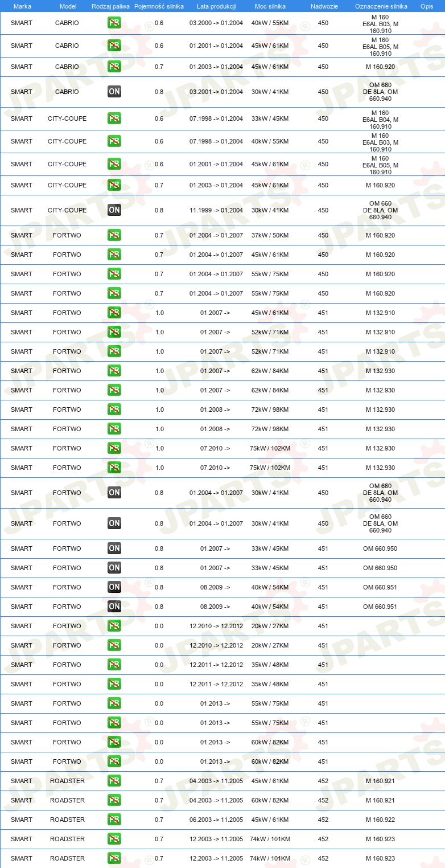Click the ON diesel icon in the CABRIO row
445x868 pixels.
114,92
